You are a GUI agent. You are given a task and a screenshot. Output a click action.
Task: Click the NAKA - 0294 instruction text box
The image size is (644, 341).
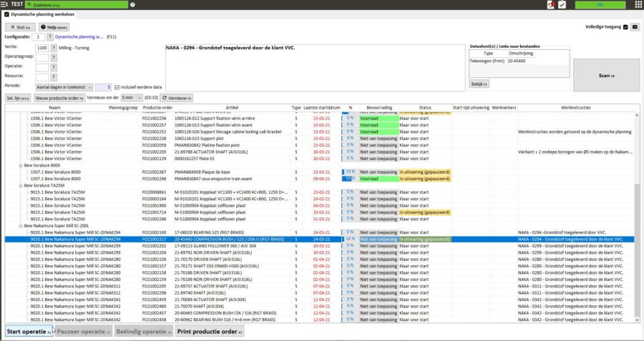(x=315, y=68)
